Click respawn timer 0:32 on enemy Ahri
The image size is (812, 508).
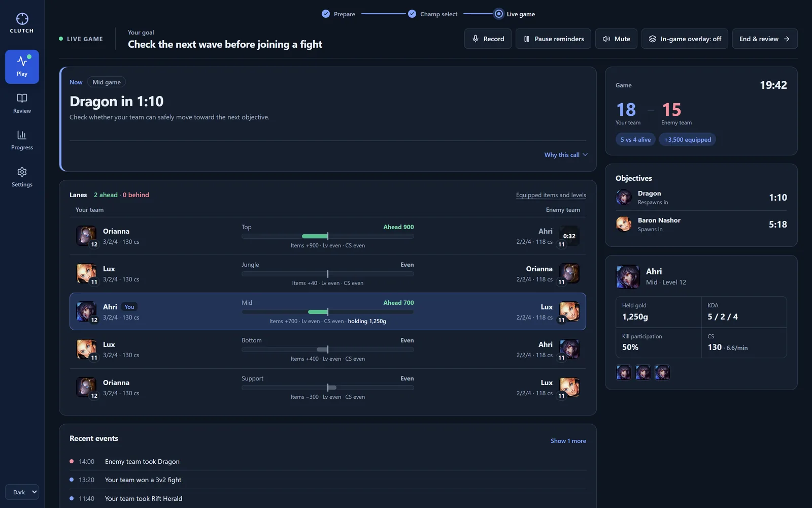point(569,236)
